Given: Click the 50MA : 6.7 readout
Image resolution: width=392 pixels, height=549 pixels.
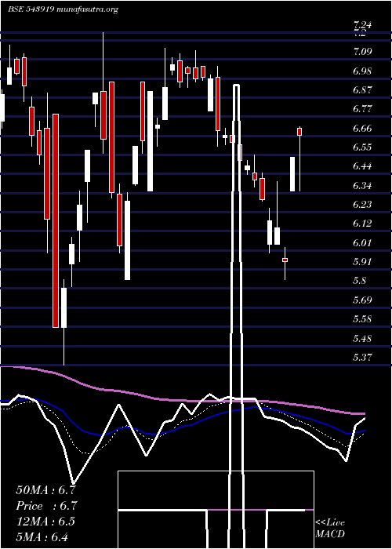Looking at the screenshot, I should coord(45,490).
